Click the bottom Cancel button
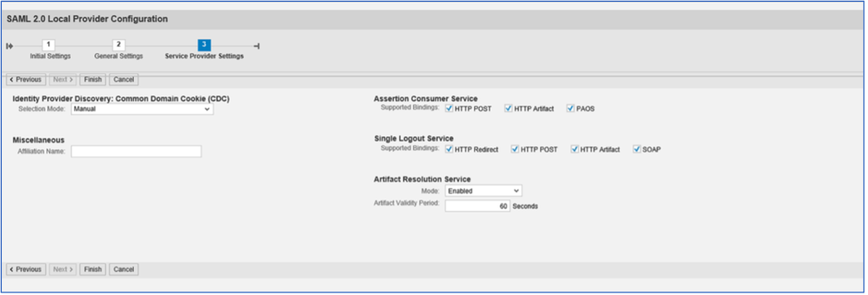 [124, 269]
